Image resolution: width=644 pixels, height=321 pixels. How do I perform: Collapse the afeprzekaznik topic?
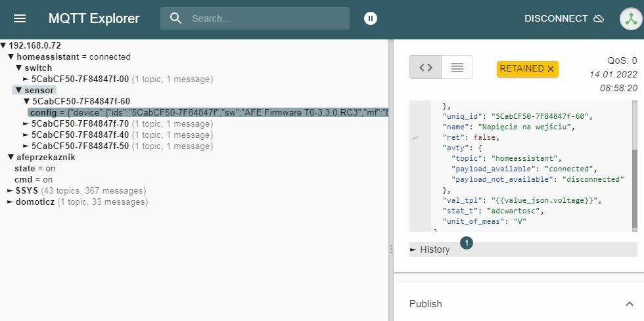[x=12, y=157]
